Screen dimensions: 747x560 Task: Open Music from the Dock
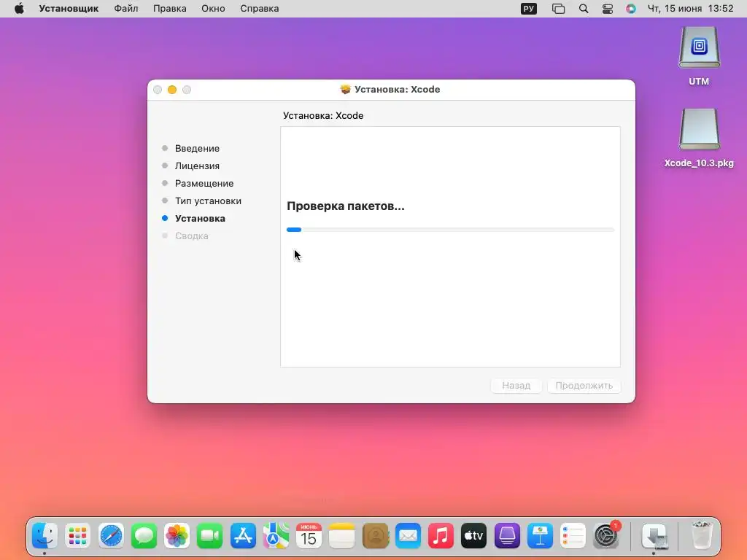pos(441,536)
